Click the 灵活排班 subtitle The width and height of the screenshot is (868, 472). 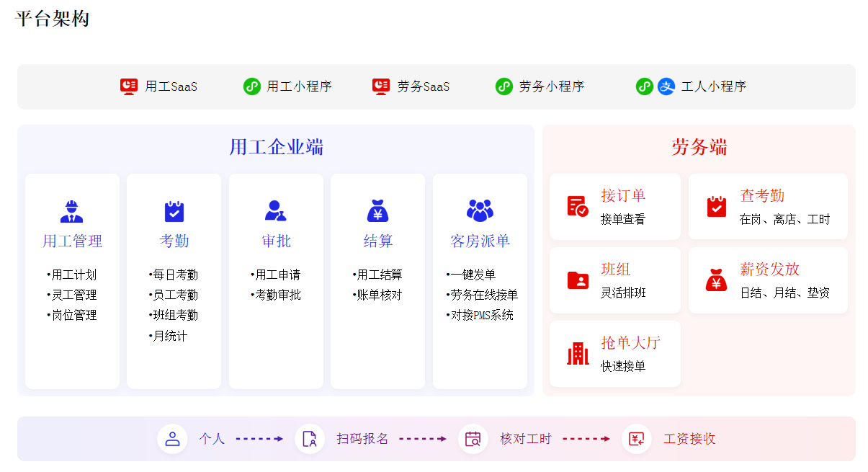[623, 293]
